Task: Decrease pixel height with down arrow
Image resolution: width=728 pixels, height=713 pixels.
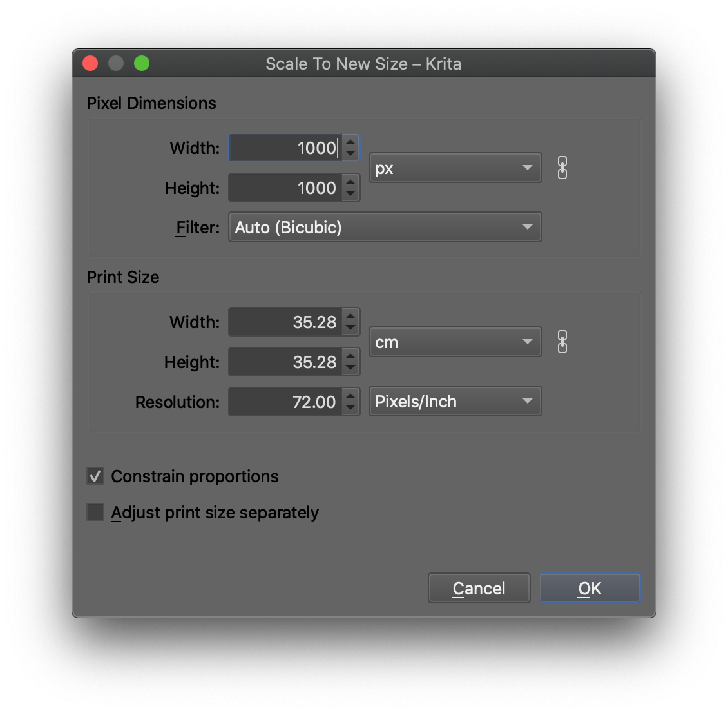Action: point(350,194)
